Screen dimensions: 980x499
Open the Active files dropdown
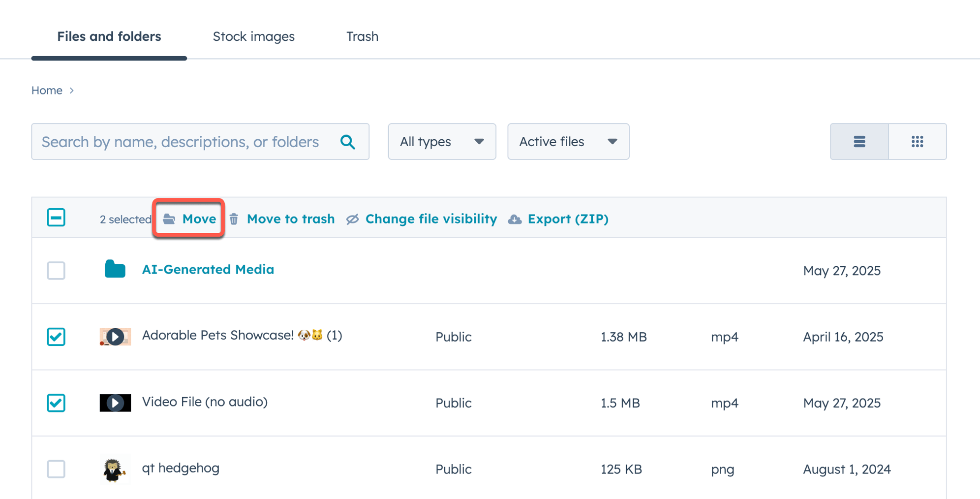point(568,142)
